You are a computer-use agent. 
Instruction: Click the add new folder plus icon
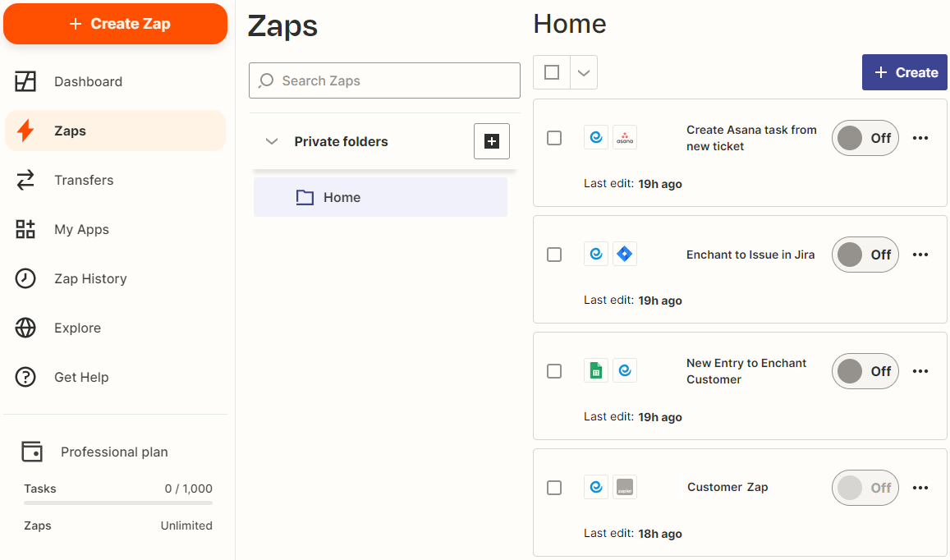point(491,141)
